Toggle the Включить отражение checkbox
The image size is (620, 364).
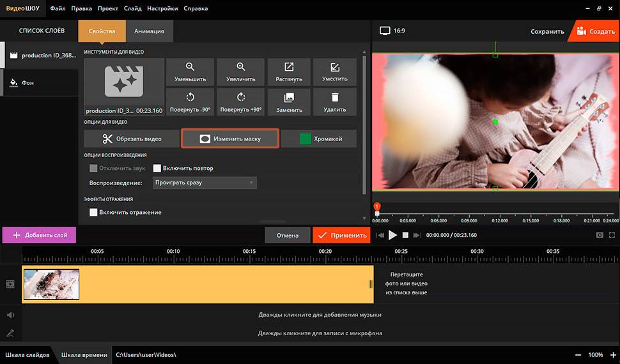tap(93, 212)
